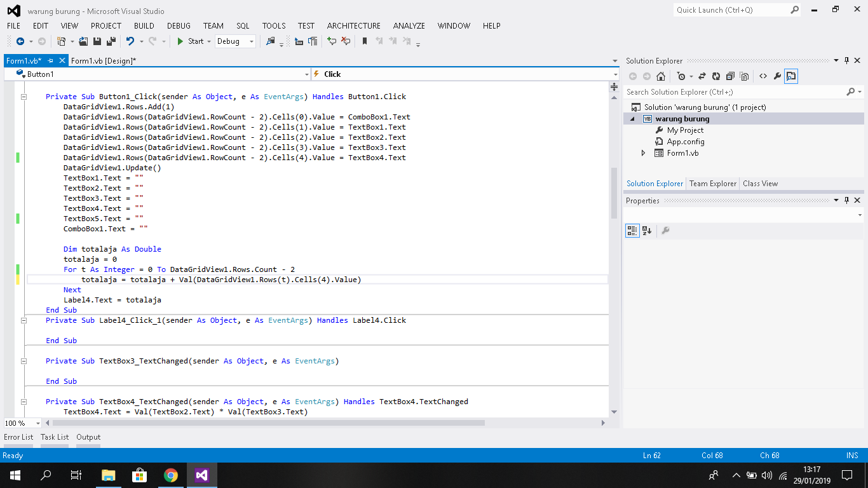Click the Undo arrow icon
The image size is (868, 488).
[130, 41]
